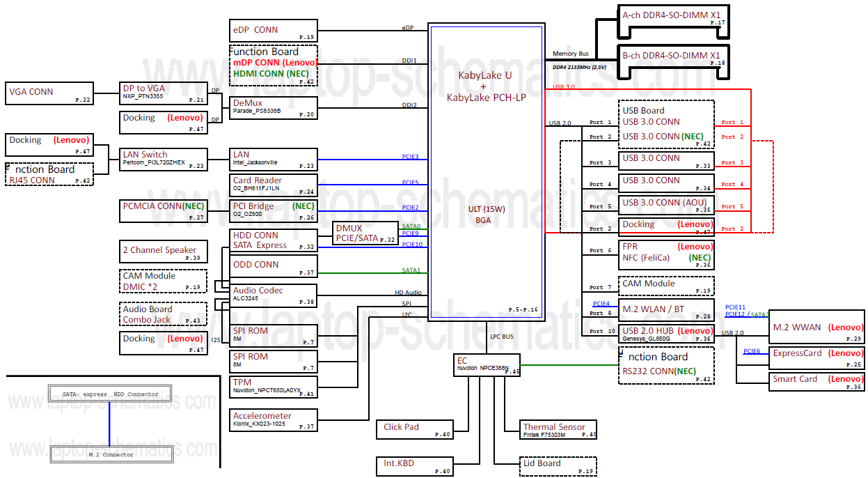Click the KabyLake U central chip block
The height and width of the screenshot is (478, 868).
coord(485,172)
